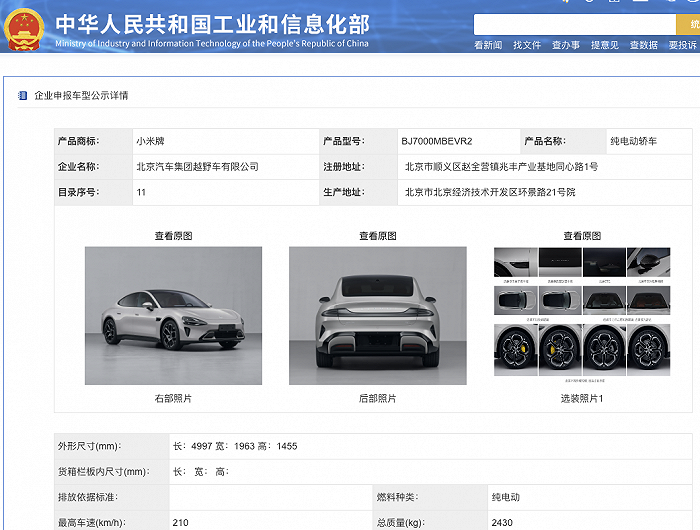The height and width of the screenshot is (530, 700).
Task: Open the right-side car photo thumbnail
Action: point(173,316)
